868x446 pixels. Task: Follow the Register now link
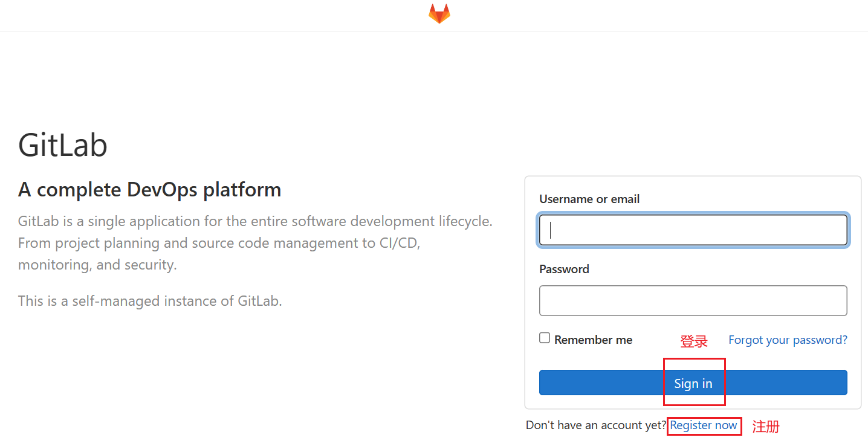tap(704, 425)
